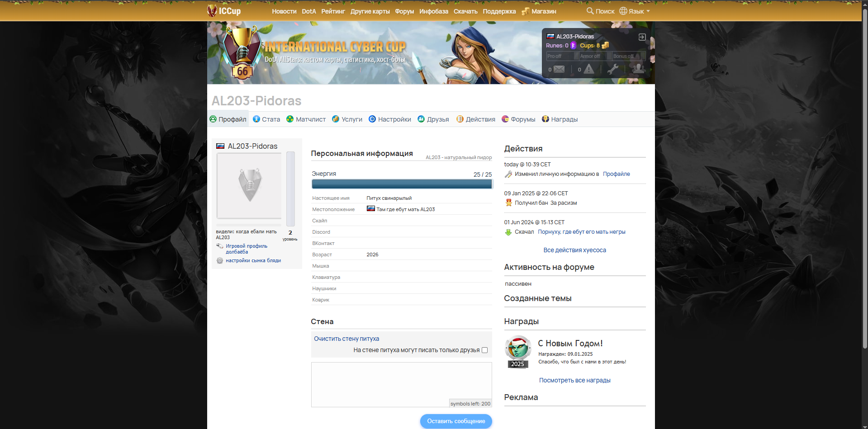The image size is (868, 429).
Task: Switch to the Действия tab
Action: (x=475, y=119)
